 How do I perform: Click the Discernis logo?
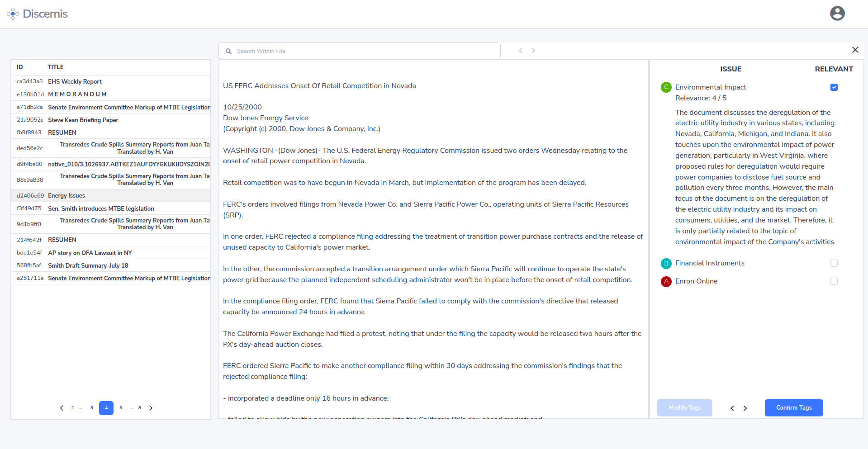tap(37, 14)
